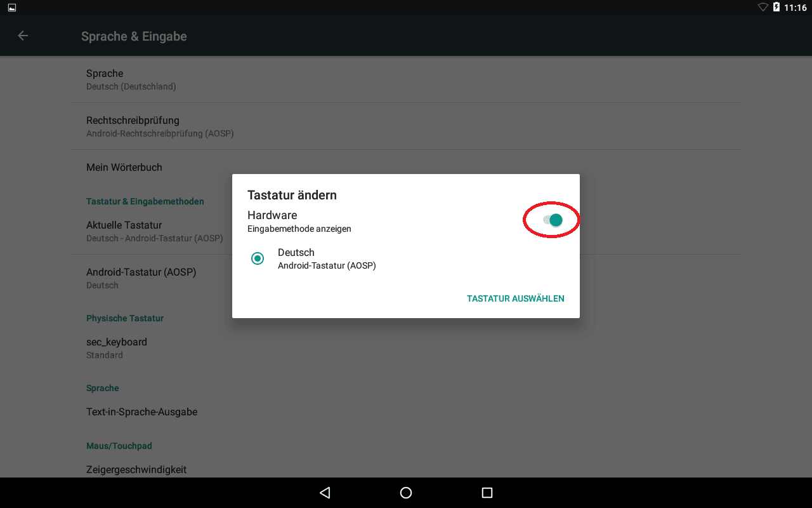
Task: Open the sec_keyboard Standard entry
Action: 406,348
